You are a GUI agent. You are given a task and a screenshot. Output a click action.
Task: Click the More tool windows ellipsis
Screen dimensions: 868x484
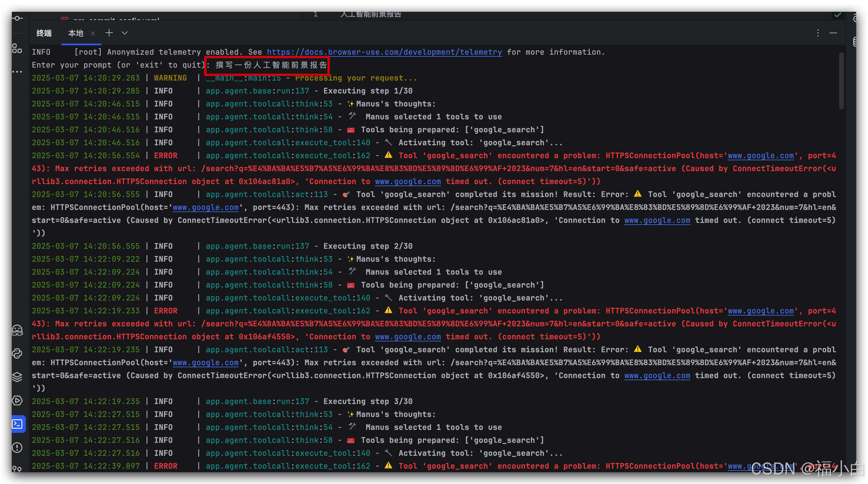17,72
